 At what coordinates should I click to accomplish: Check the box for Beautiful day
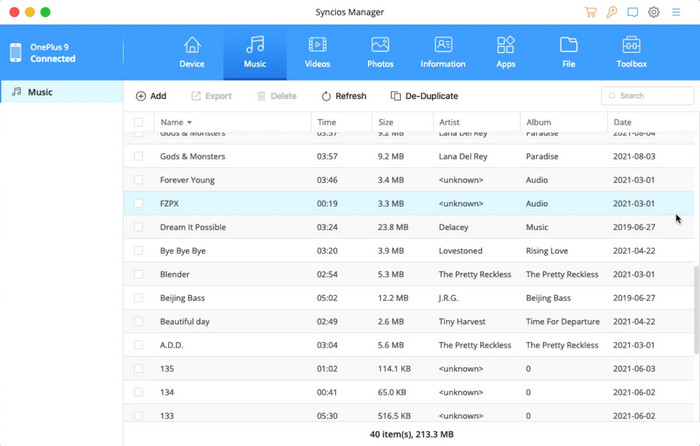138,321
